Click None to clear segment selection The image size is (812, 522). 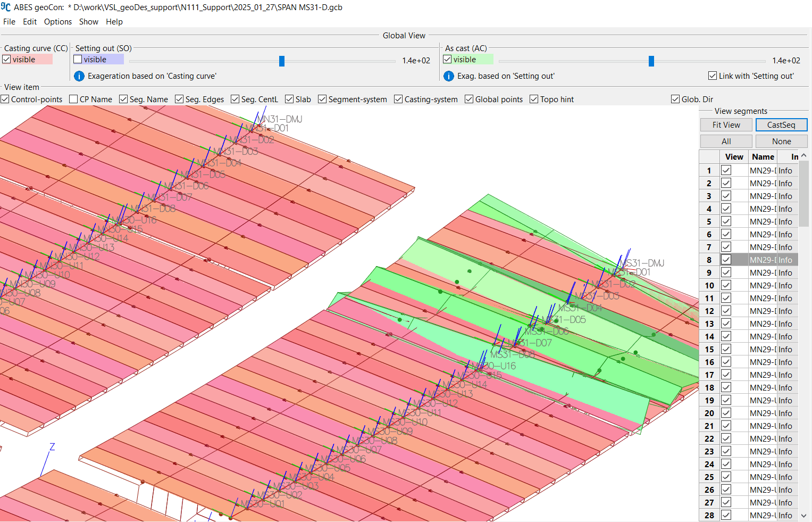[781, 140]
